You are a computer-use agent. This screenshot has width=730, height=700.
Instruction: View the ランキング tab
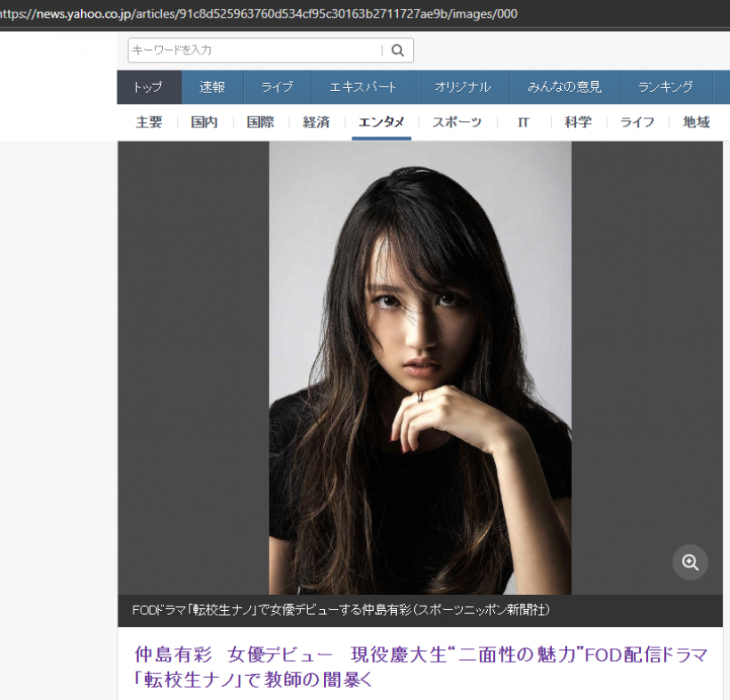pos(665,87)
